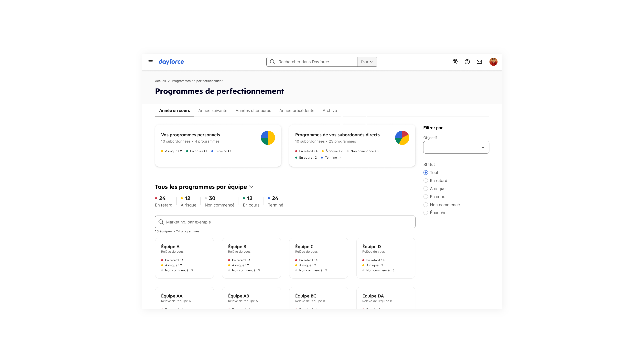Click the team search field magnifier icon
Screen dimensions: 644x362
pos(161,222)
